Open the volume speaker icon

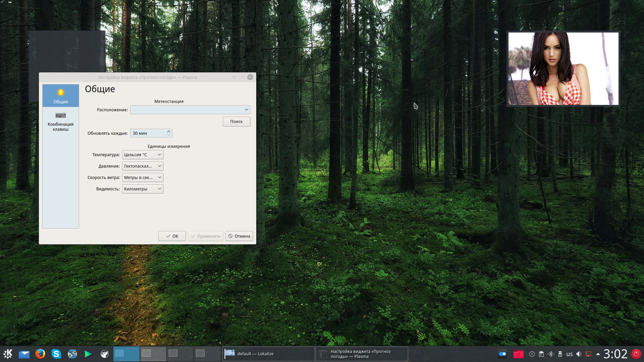579,354
